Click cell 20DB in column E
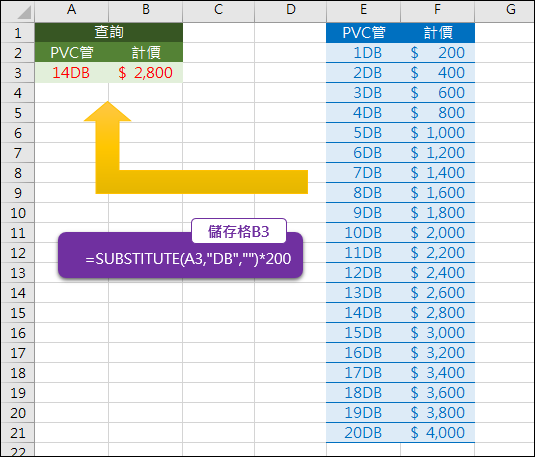This screenshot has width=535, height=457. [363, 433]
